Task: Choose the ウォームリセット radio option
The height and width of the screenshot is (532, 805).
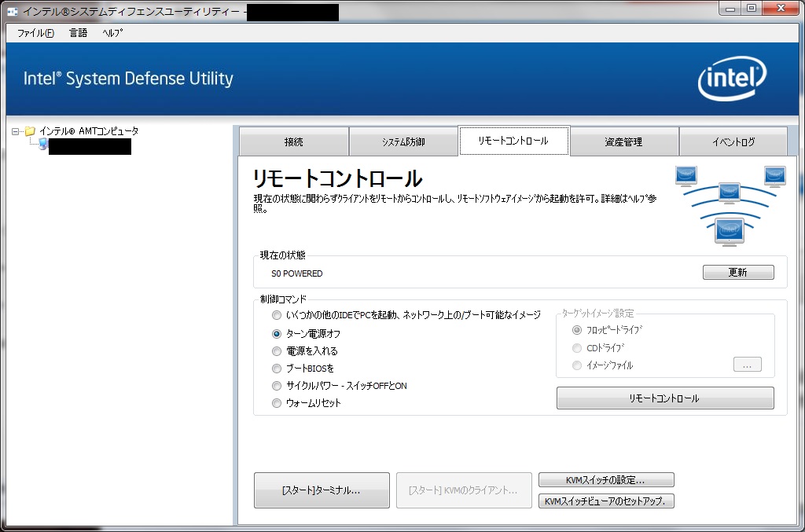Action: [x=276, y=403]
